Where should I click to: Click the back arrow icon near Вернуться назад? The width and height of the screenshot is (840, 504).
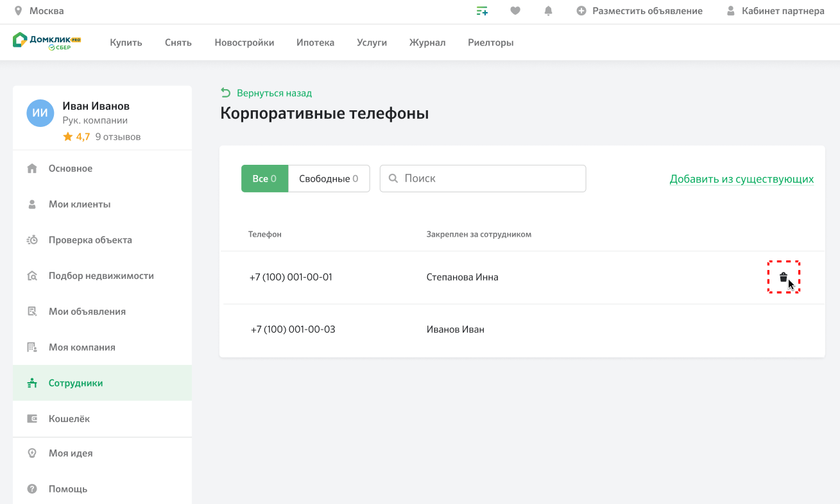coord(225,93)
